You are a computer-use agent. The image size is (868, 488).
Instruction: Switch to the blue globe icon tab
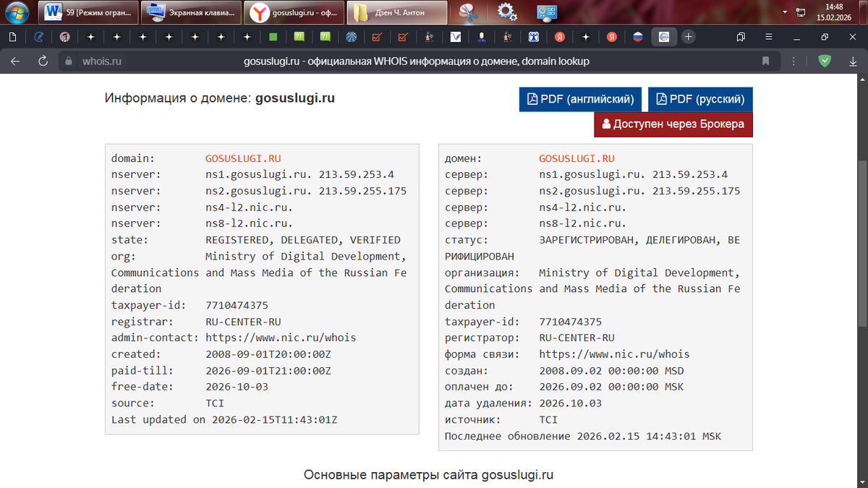click(352, 36)
